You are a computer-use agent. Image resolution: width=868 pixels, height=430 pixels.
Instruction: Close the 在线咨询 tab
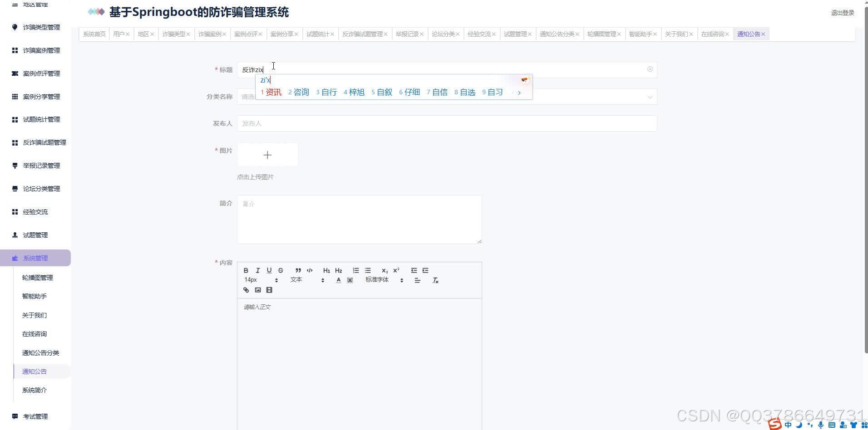(727, 34)
